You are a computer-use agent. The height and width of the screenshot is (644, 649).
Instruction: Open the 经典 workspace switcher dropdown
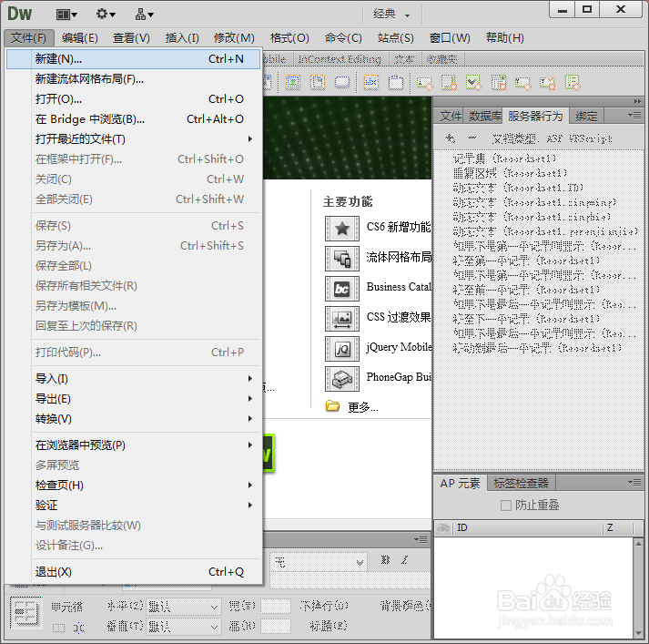click(x=391, y=15)
